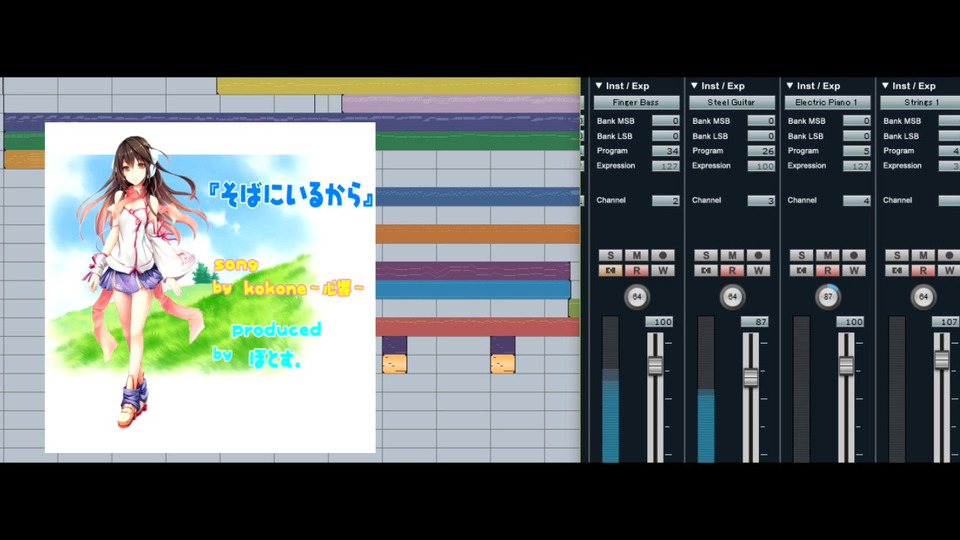Screen dimensions: 960x540
Task: Edit Steel Guitar Program value 26
Action: [761, 151]
